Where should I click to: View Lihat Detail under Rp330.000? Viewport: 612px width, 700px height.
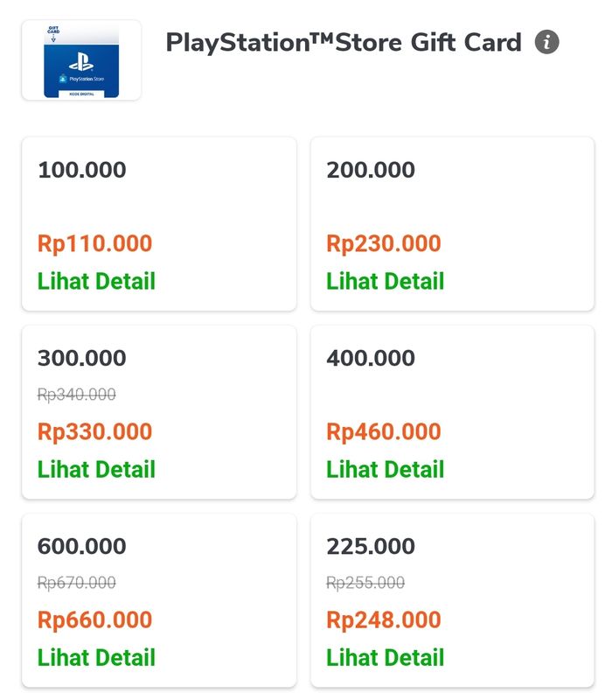[x=96, y=470]
